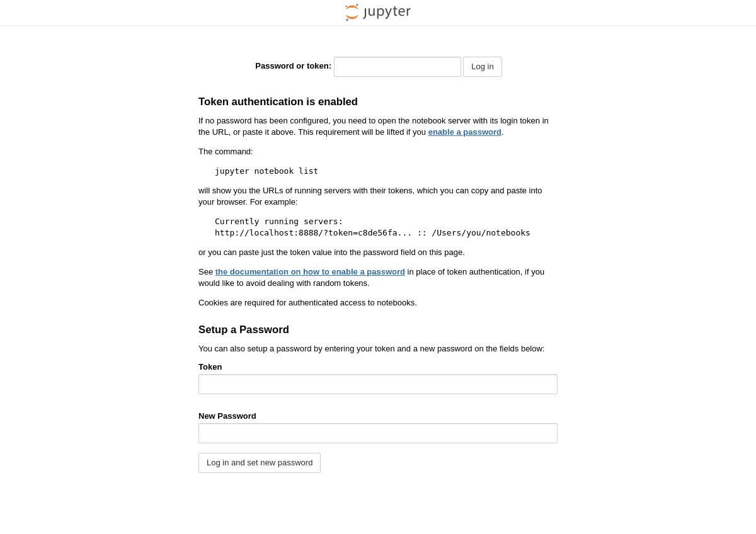This screenshot has height=534, width=756.
Task: Focus the Token field under Setup a Password
Action: 378,384
